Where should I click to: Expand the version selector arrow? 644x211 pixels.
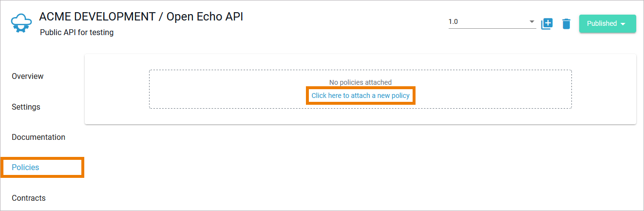pyautogui.click(x=531, y=22)
